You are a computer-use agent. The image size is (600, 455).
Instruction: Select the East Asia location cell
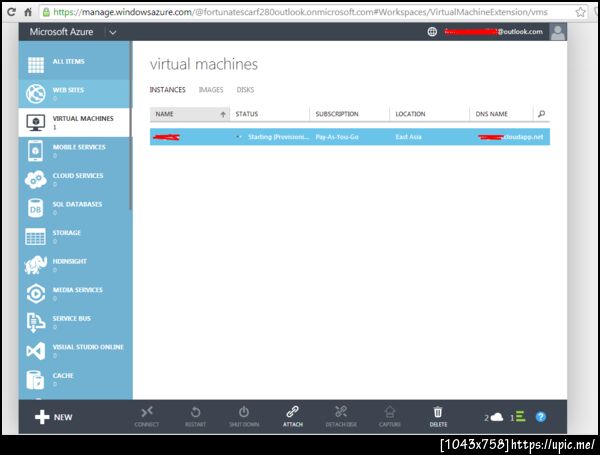[408, 137]
